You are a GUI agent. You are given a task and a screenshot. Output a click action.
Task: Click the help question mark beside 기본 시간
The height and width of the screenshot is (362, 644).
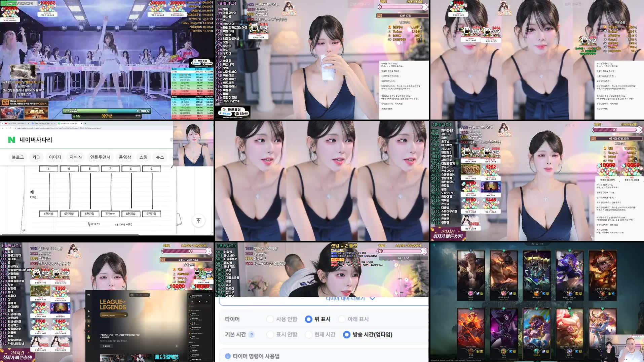pyautogui.click(x=252, y=335)
